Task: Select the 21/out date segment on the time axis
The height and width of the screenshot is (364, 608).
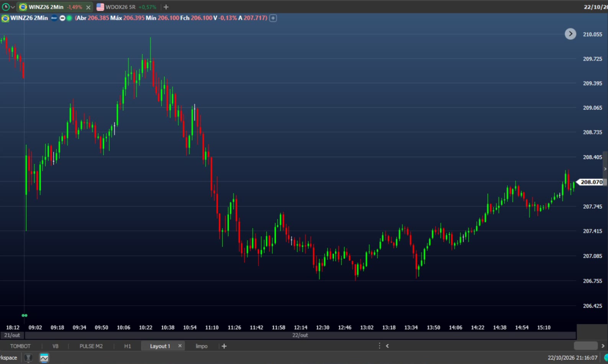Action: (12, 335)
